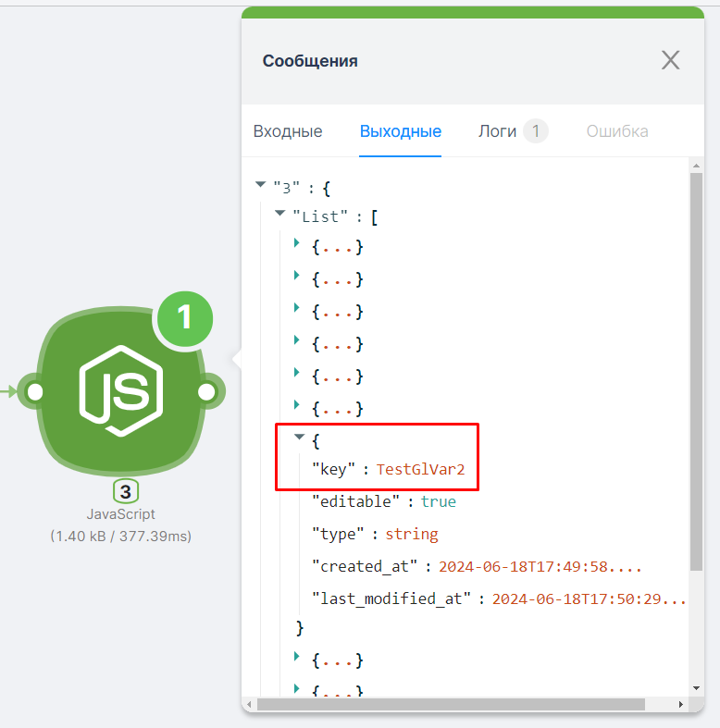Click the JavaScript node output connector
Viewport: 720px width, 728px height.
point(207,392)
